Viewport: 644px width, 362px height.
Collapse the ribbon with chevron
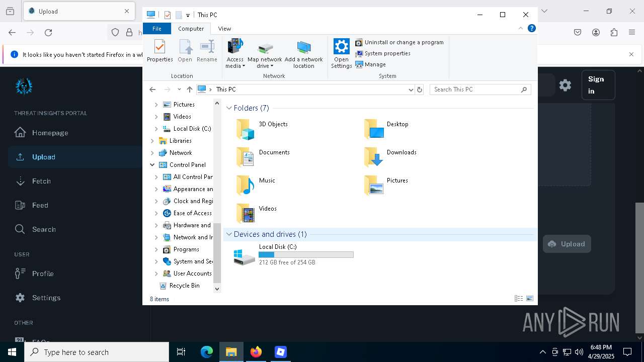[521, 28]
